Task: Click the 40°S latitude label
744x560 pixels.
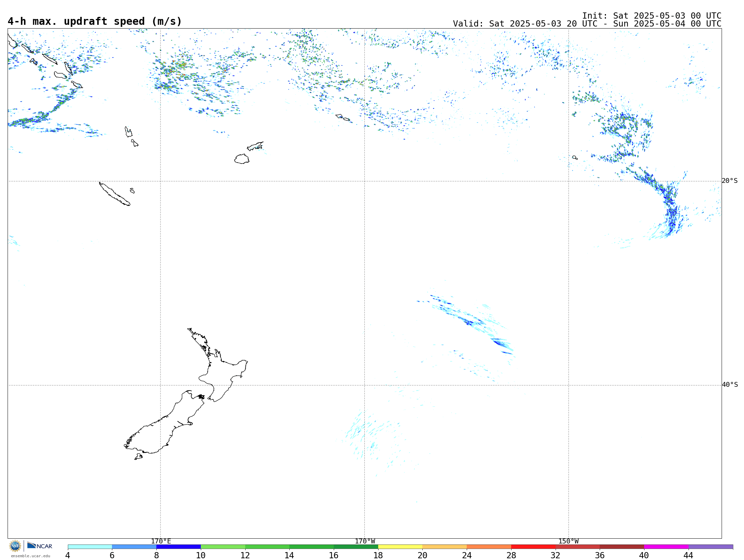Action: [730, 385]
